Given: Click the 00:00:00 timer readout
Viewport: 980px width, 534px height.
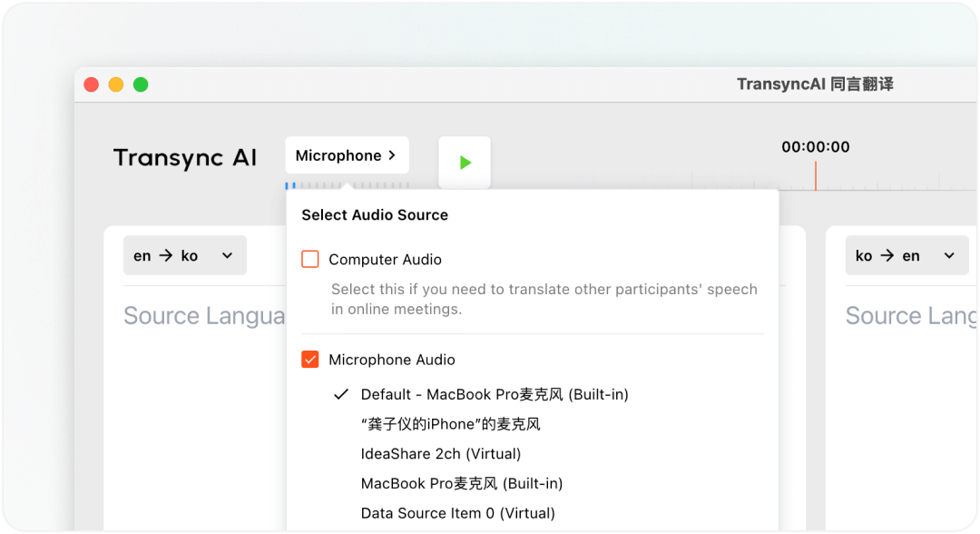Looking at the screenshot, I should tap(816, 147).
